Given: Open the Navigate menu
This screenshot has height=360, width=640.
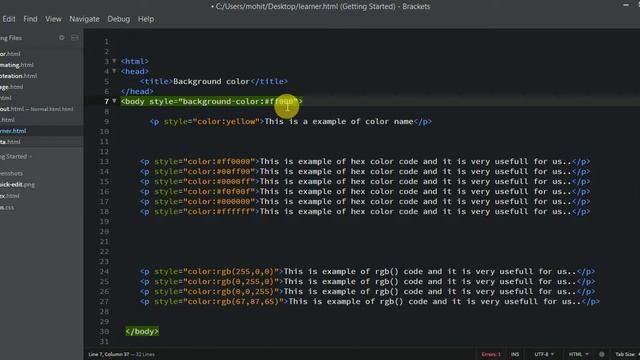Looking at the screenshot, I should [84, 19].
